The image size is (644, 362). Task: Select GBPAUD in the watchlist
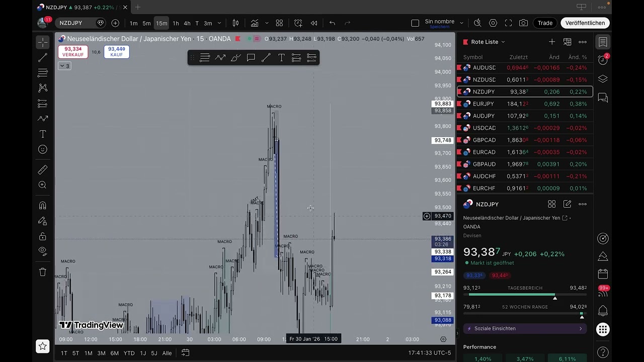pyautogui.click(x=525, y=164)
